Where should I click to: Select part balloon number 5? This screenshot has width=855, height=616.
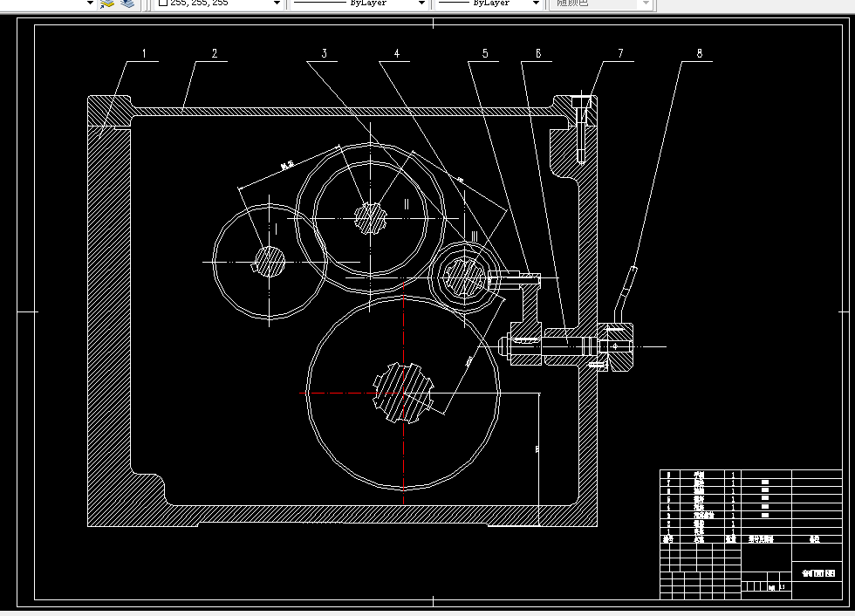tap(485, 53)
